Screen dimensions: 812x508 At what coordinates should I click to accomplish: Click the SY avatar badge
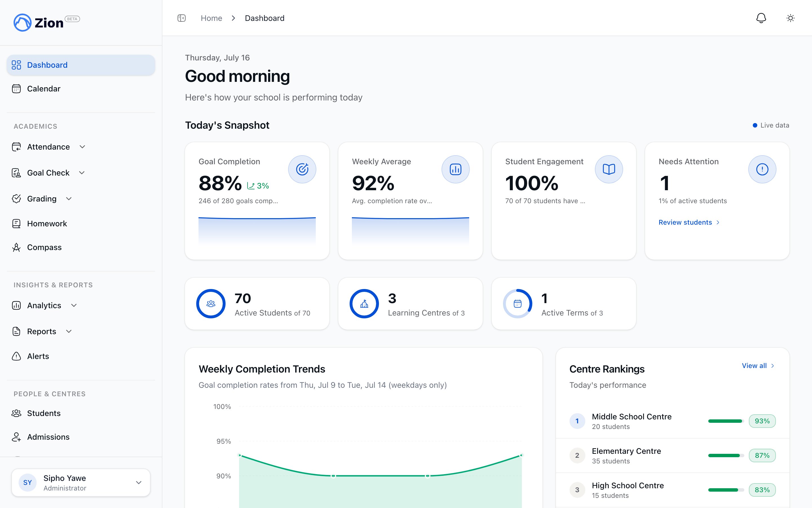pyautogui.click(x=28, y=483)
